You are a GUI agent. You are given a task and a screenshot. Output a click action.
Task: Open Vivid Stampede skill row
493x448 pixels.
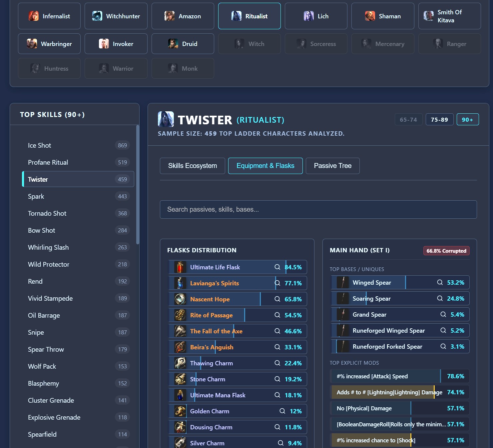point(78,298)
